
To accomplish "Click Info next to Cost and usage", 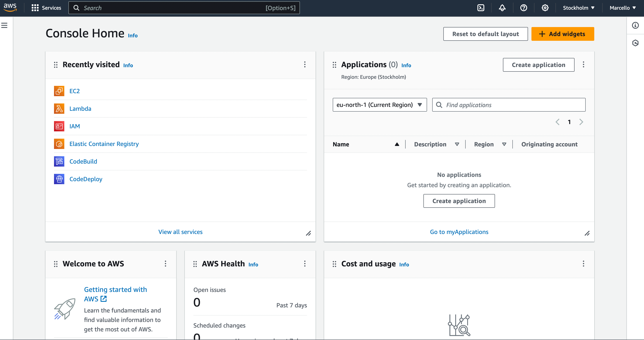I will pos(404,264).
